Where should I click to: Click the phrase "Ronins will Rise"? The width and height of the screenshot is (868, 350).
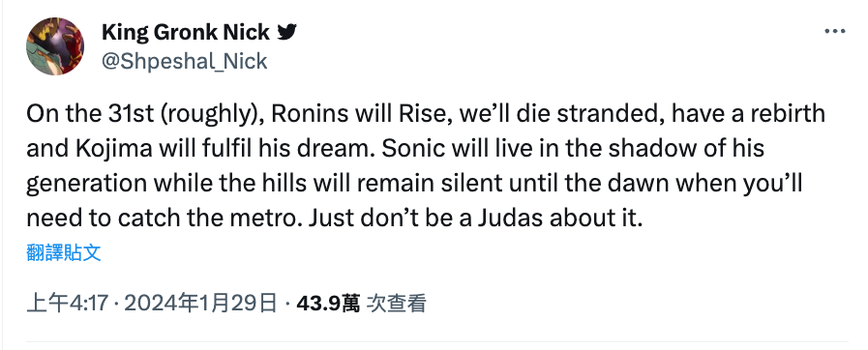click(342, 114)
